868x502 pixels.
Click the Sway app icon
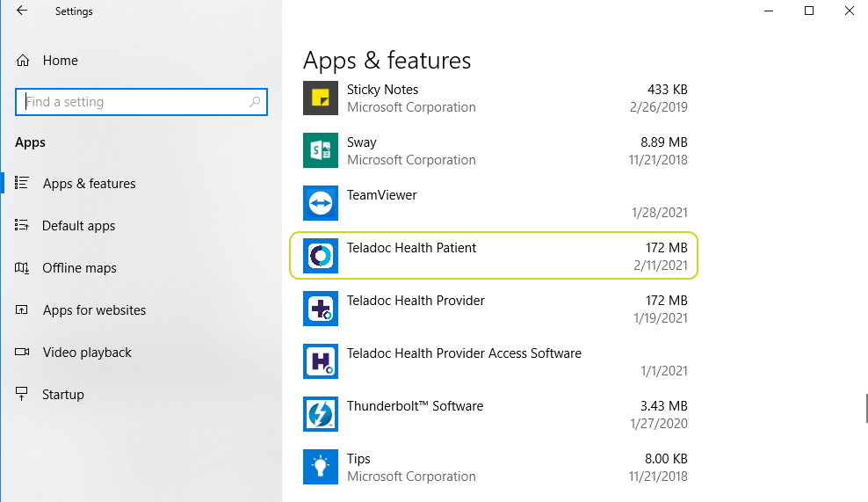click(x=321, y=150)
